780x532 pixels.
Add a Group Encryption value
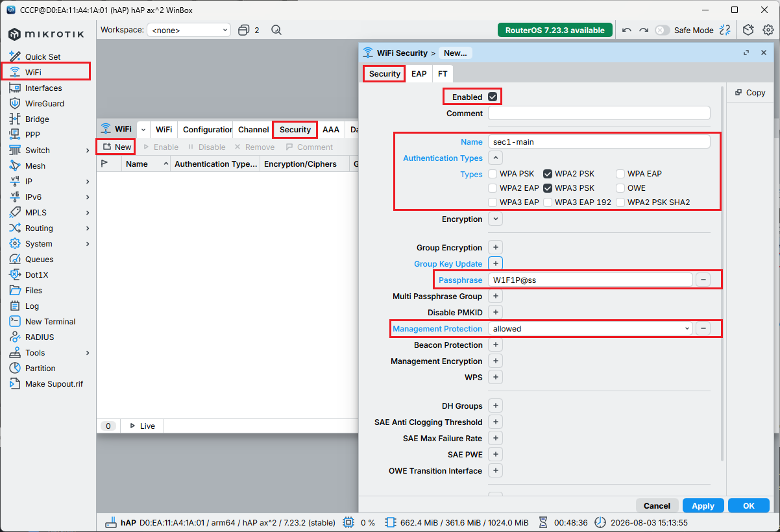[x=495, y=248]
